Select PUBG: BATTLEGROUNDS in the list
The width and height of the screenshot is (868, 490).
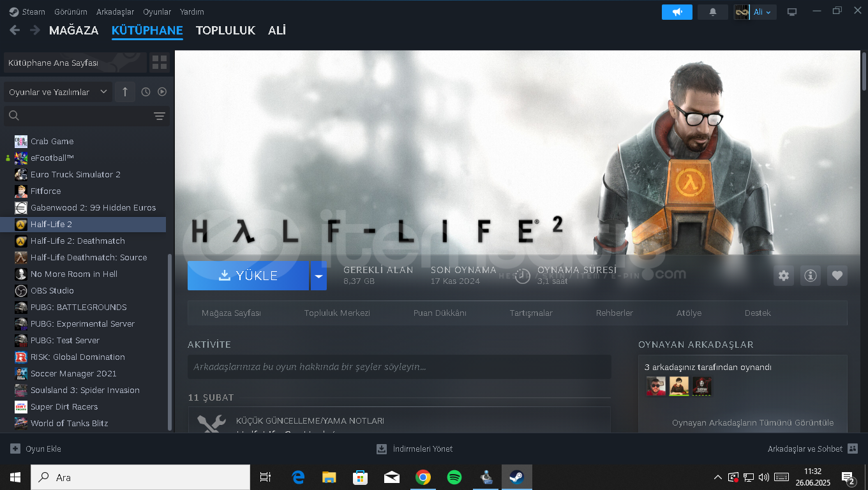(84, 307)
